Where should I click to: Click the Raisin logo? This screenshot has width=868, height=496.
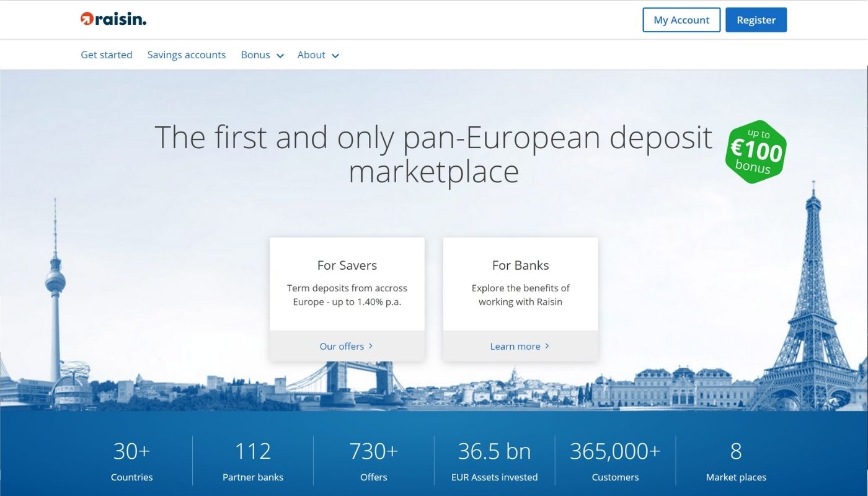point(113,19)
